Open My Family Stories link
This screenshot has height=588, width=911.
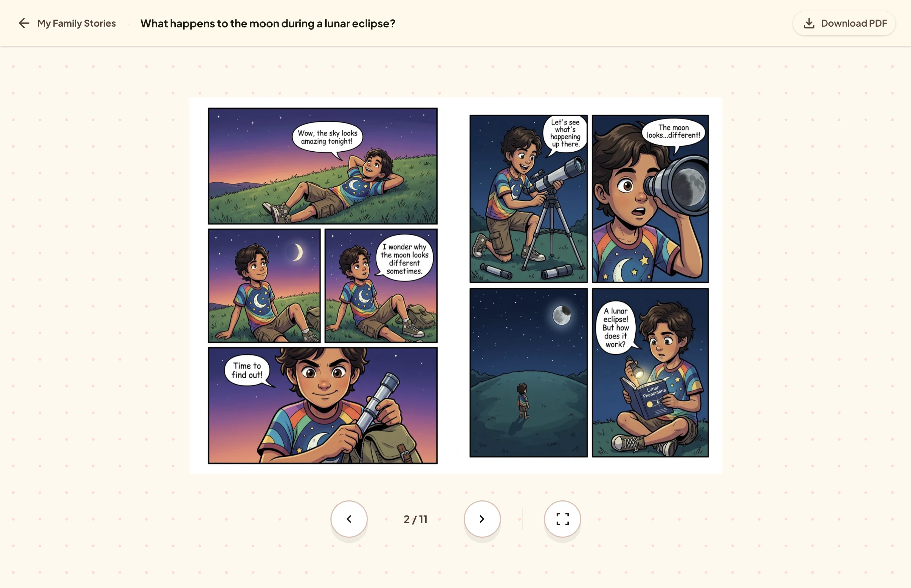[x=76, y=23]
